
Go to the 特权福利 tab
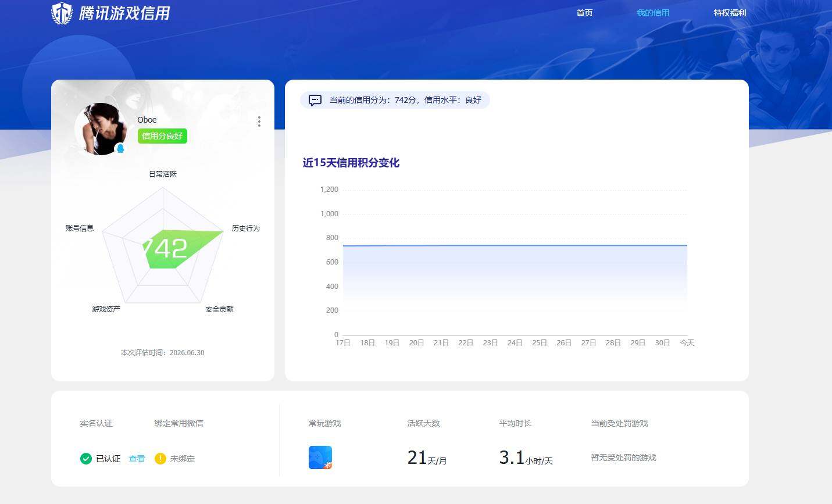(x=730, y=13)
